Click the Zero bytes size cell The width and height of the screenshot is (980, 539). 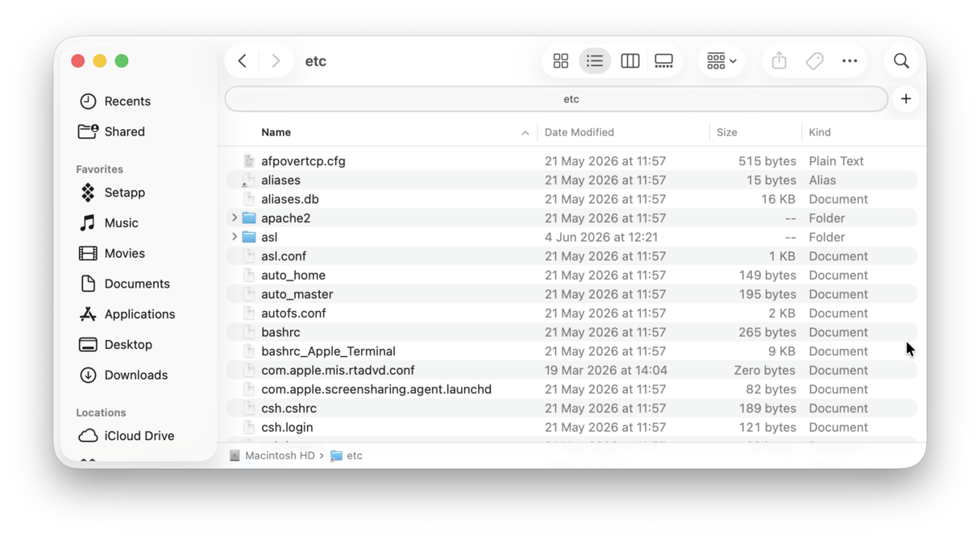pyautogui.click(x=764, y=371)
